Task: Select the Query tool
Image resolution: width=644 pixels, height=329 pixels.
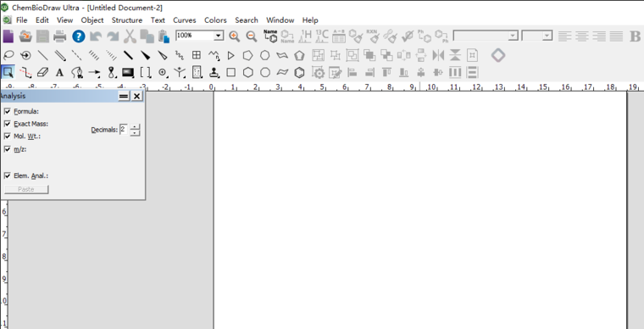Action: [180, 73]
